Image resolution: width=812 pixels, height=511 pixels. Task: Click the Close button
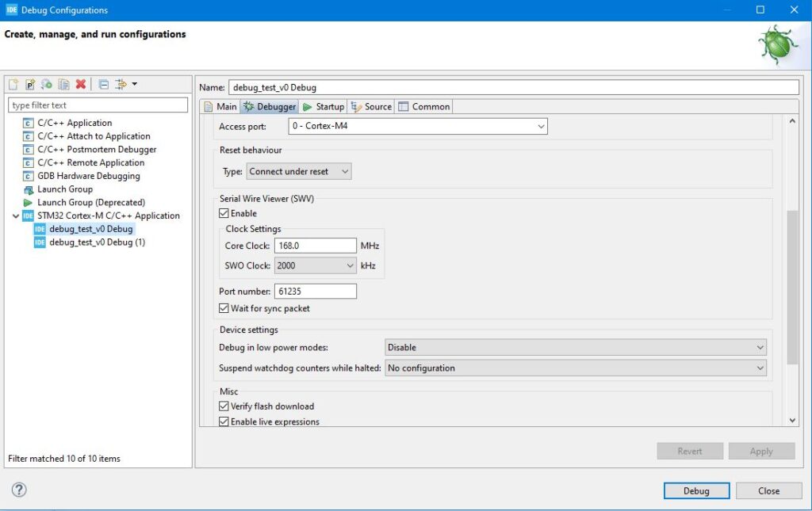tap(768, 490)
